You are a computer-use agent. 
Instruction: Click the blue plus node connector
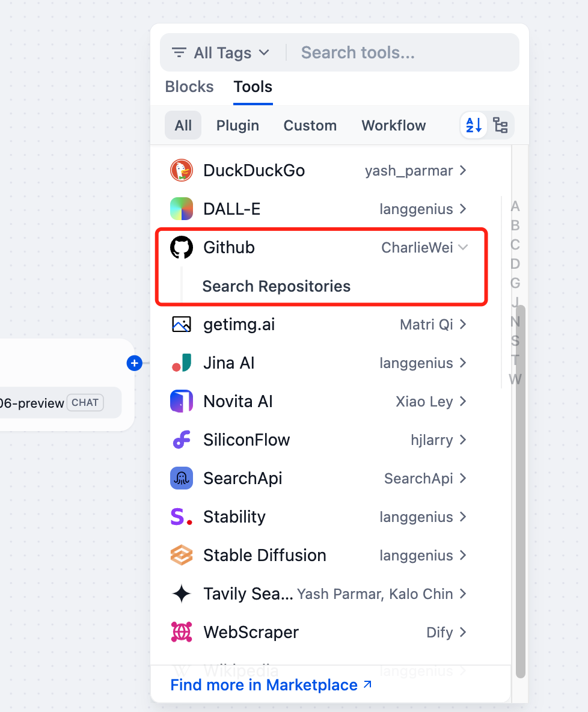pos(135,363)
